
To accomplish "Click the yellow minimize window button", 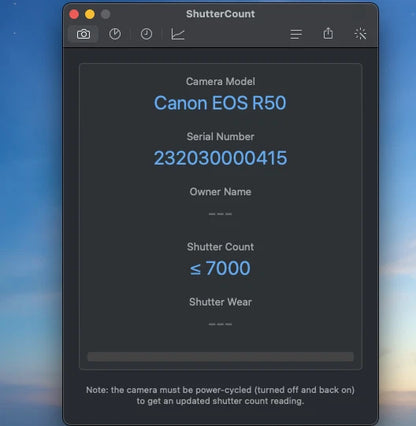I will [x=90, y=14].
